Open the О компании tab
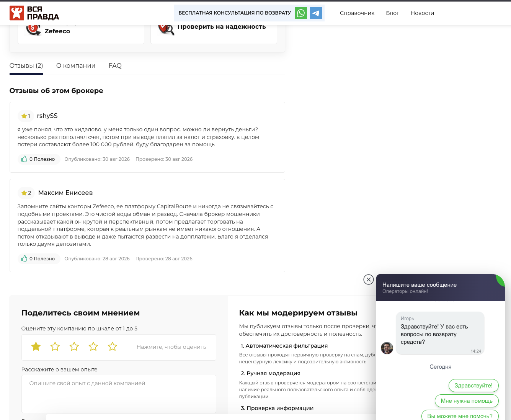 (76, 66)
